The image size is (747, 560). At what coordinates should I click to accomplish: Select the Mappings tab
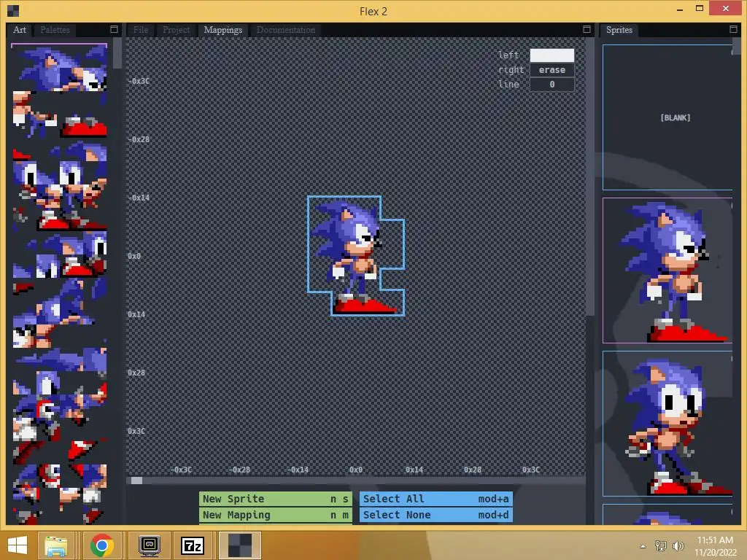tap(223, 30)
